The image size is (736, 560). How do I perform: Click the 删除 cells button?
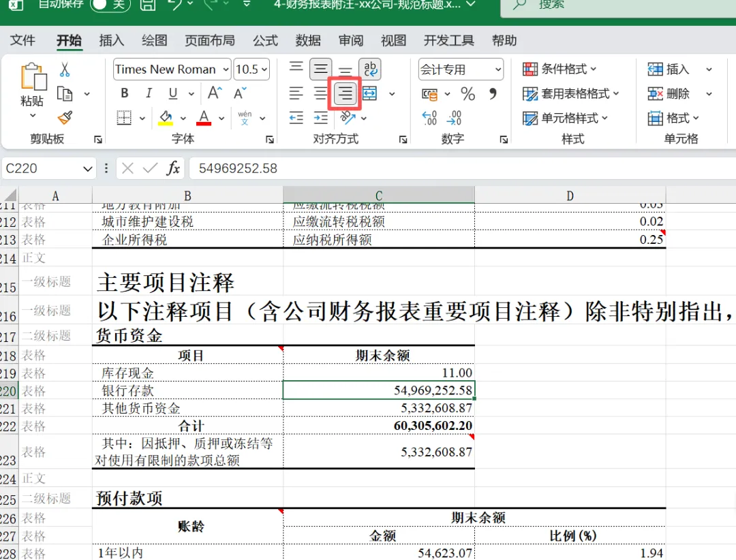click(x=669, y=93)
